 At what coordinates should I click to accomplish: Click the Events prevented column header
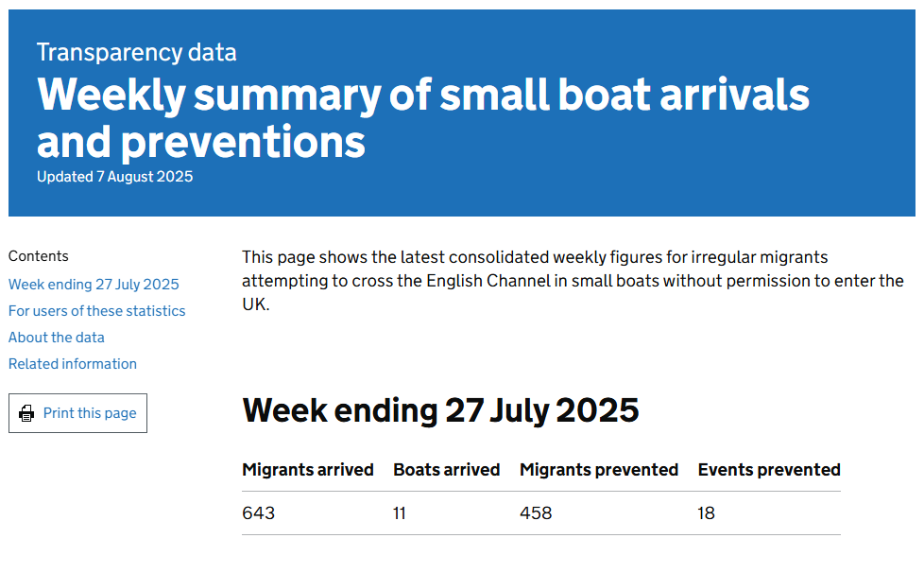point(768,470)
